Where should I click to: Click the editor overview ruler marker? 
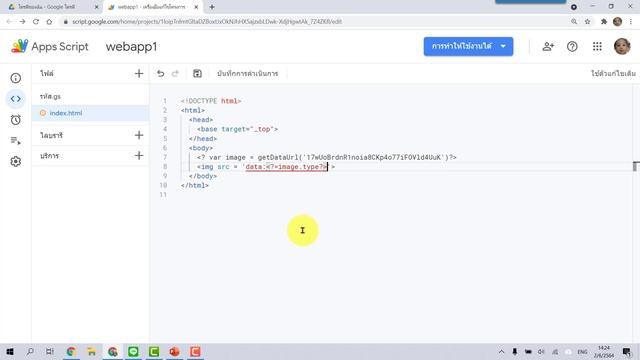click(x=636, y=166)
